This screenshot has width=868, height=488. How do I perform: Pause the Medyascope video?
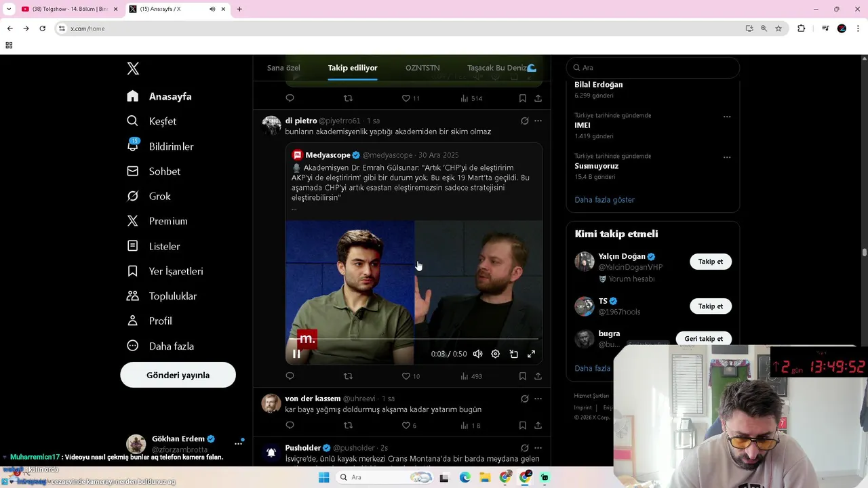pos(296,354)
